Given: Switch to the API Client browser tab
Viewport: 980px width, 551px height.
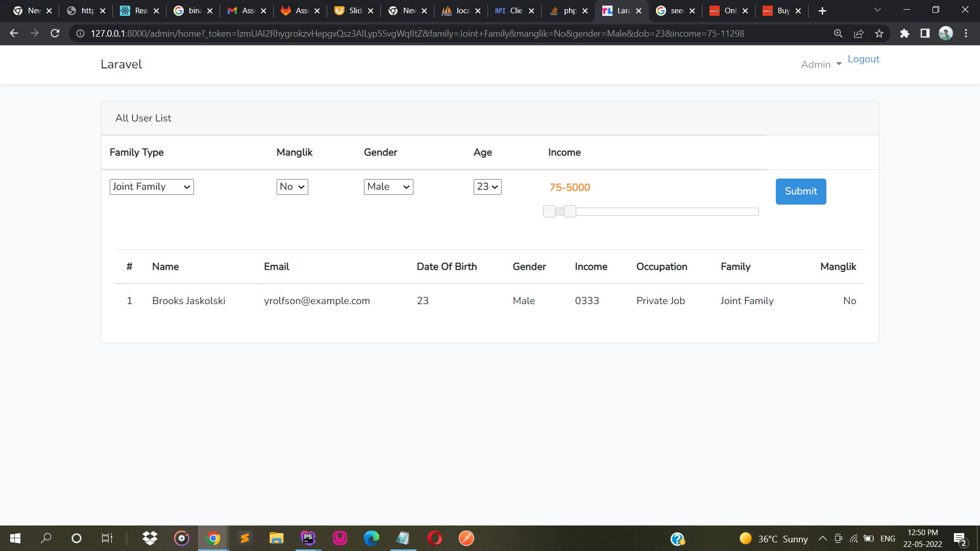Looking at the screenshot, I should [x=513, y=10].
